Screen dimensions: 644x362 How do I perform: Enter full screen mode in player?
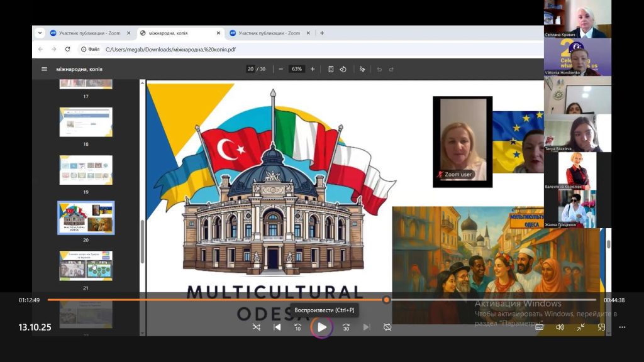coord(580,327)
